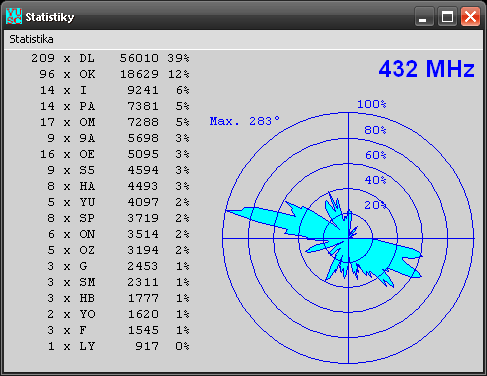487x376 pixels.
Task: Maximize the Statistiky window
Action: [447, 16]
